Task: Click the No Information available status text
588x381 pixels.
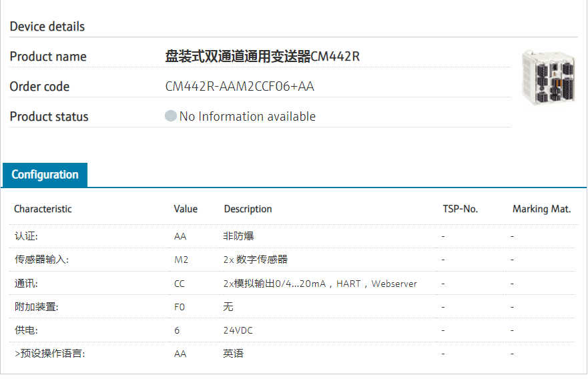Action: (x=247, y=117)
